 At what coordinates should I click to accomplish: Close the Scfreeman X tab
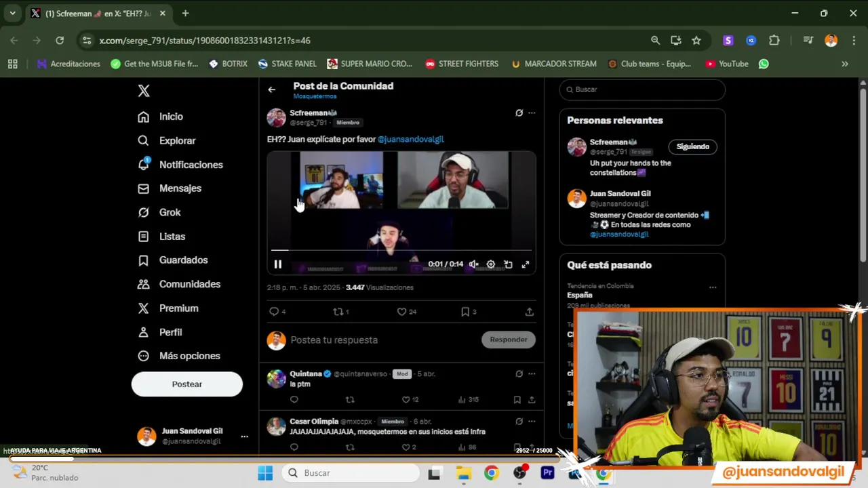pos(163,14)
